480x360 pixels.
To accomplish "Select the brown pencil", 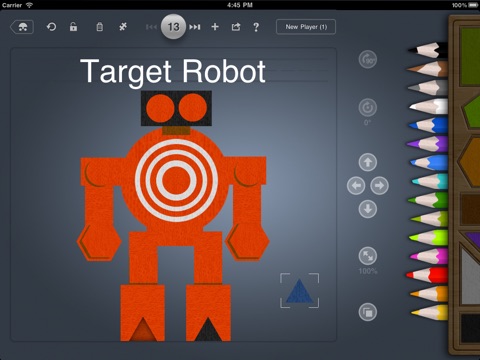I will [x=427, y=69].
